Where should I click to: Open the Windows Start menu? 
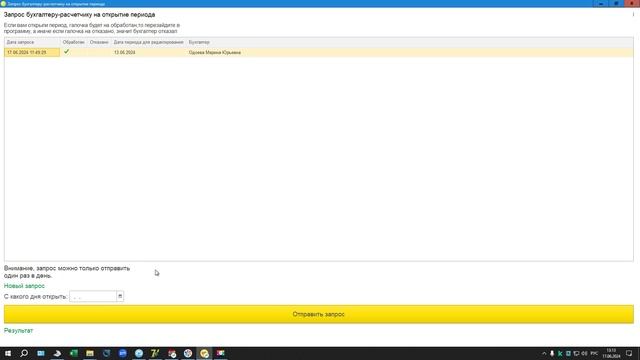[x=8, y=353]
